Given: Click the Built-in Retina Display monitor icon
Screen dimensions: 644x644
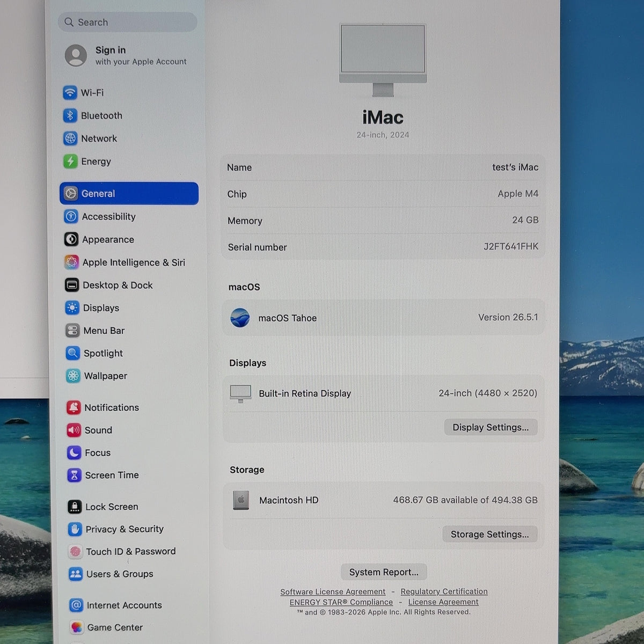Looking at the screenshot, I should [x=240, y=393].
